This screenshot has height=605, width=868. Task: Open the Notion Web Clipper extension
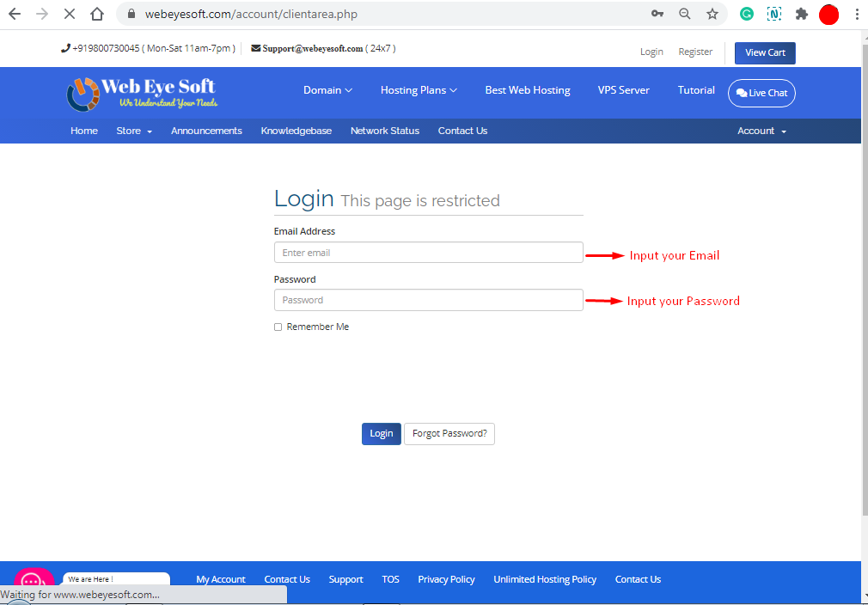773,14
